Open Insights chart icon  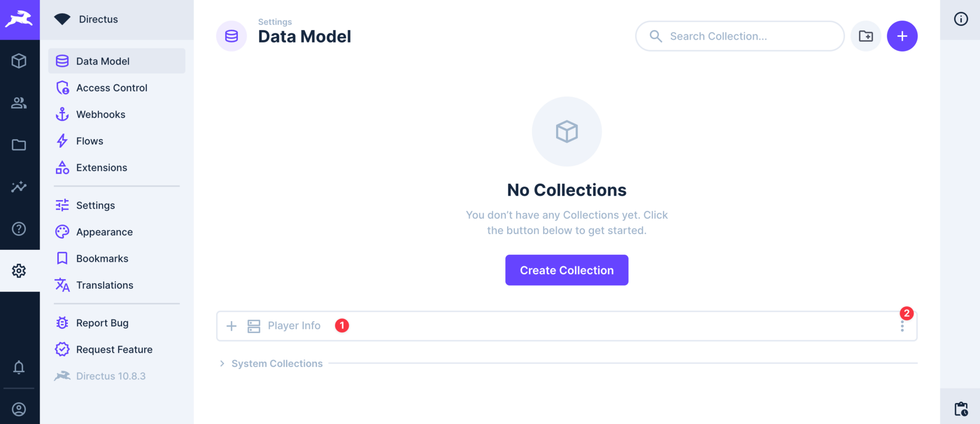click(19, 187)
